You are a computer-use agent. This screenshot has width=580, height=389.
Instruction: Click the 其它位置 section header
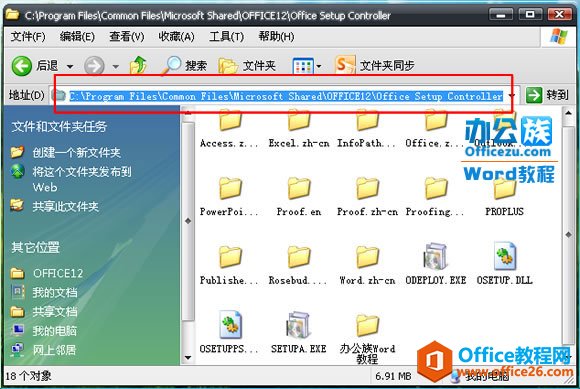[36, 247]
